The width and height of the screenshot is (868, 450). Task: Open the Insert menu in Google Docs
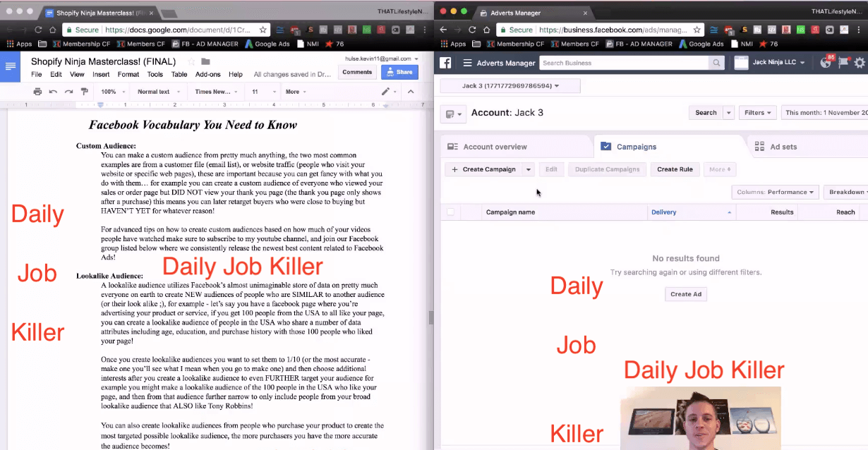[101, 74]
